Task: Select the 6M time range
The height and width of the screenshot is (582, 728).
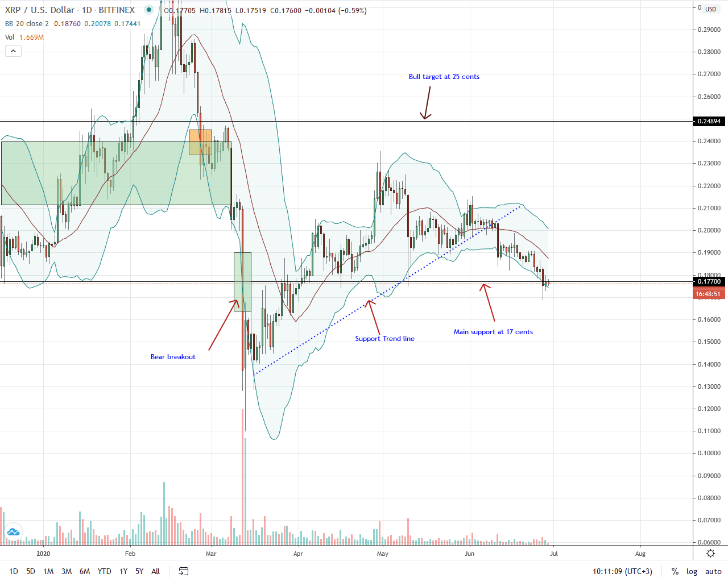Action: click(85, 571)
